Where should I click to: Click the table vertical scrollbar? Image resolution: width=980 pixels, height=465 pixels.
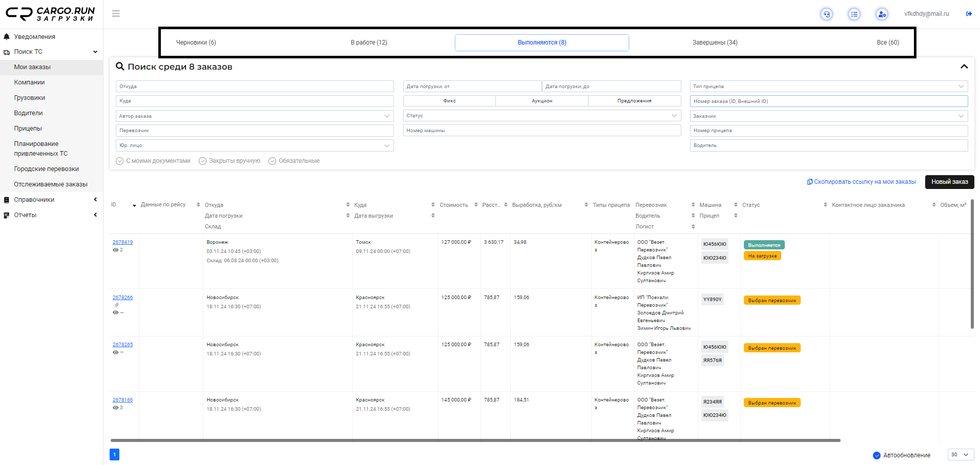972,264
